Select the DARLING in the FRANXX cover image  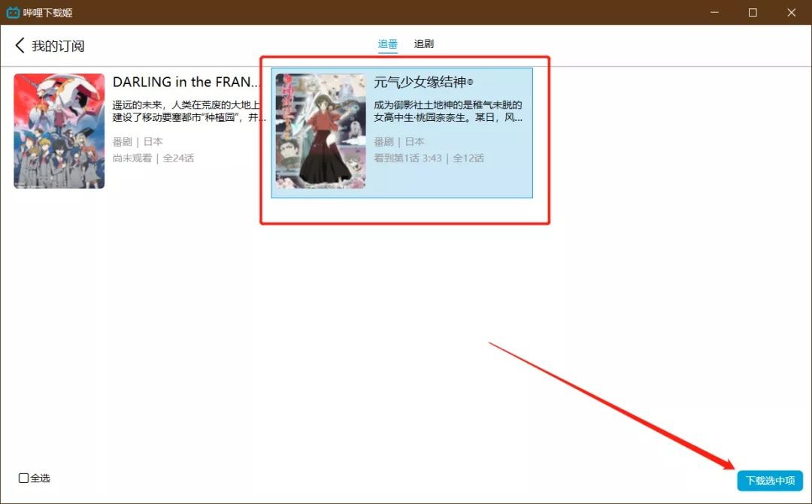(59, 131)
